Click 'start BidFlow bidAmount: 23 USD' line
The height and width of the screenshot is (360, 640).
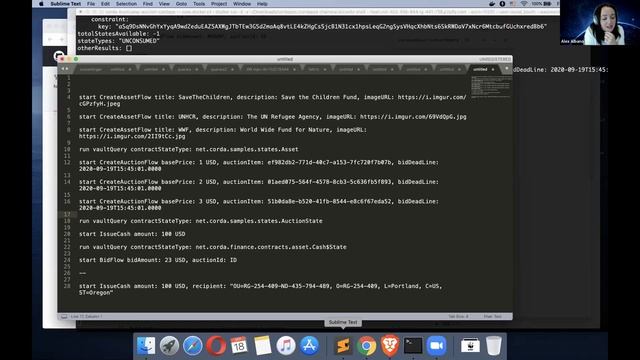click(x=158, y=260)
